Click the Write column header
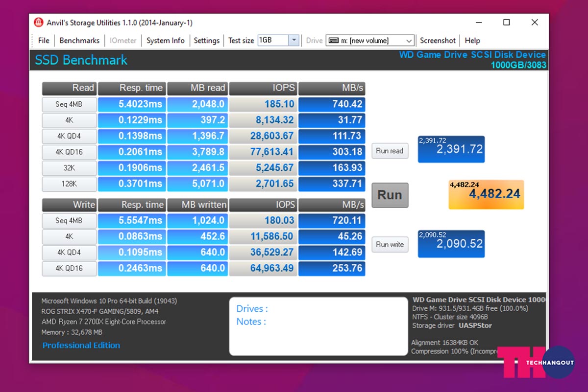The height and width of the screenshot is (392, 588). [69, 205]
